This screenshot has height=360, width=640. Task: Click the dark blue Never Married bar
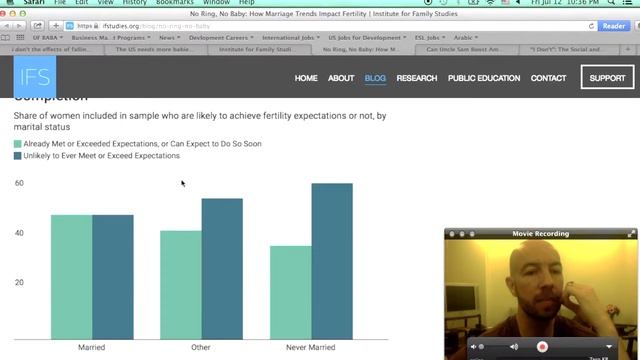[x=332, y=261]
